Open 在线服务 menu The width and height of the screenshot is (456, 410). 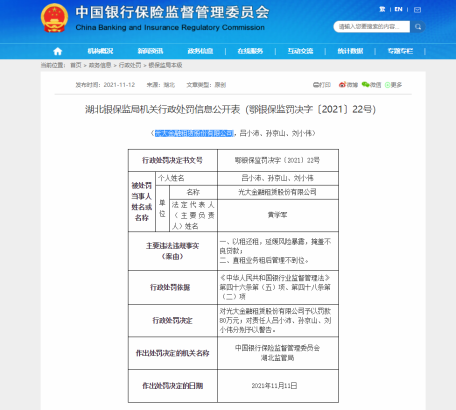pos(250,51)
